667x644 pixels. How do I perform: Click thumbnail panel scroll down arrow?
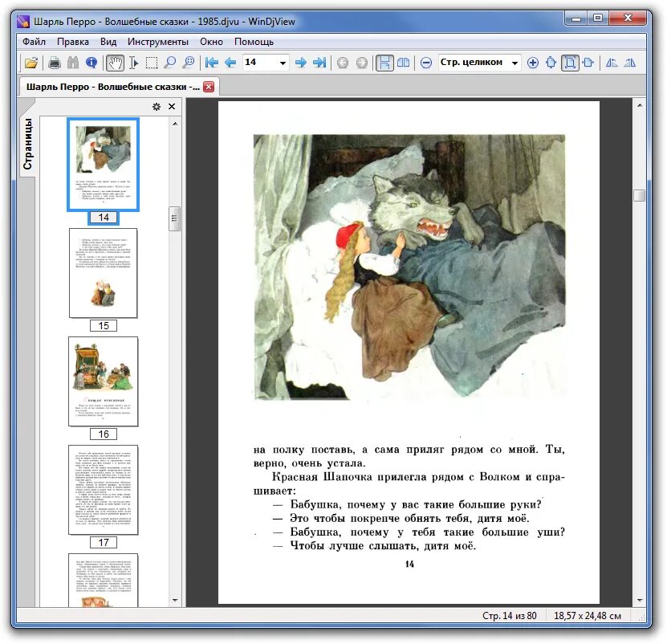(175, 601)
